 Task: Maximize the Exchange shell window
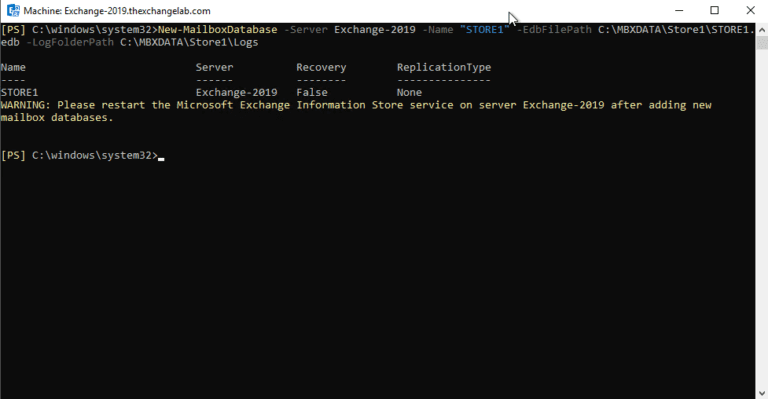(x=714, y=10)
